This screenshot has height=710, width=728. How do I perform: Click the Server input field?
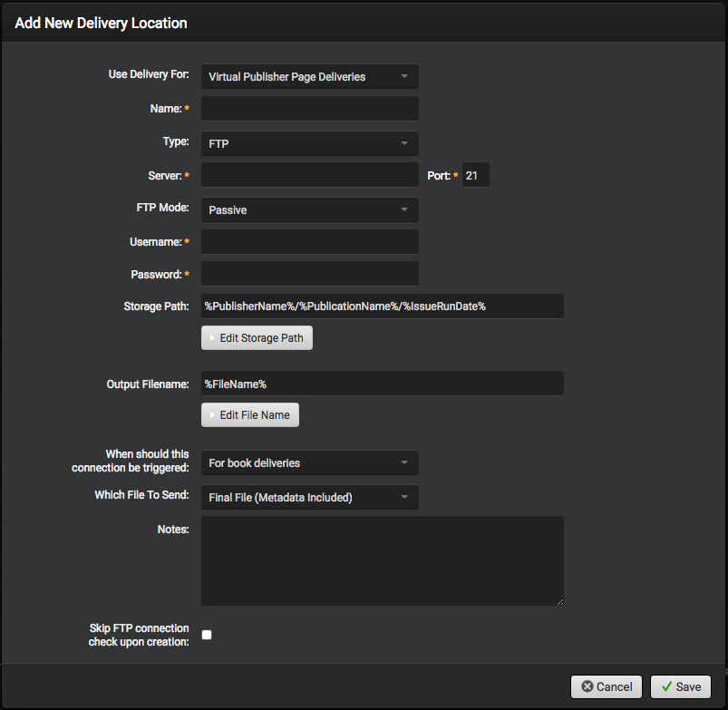click(309, 175)
